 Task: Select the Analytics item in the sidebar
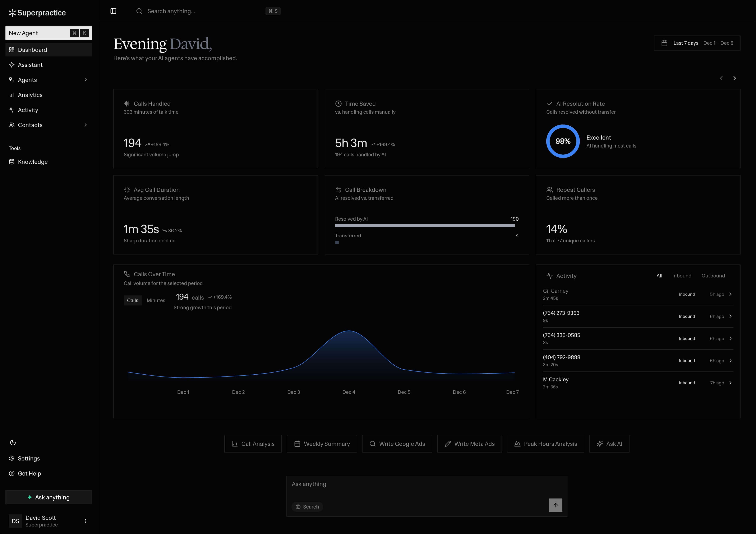pos(30,95)
